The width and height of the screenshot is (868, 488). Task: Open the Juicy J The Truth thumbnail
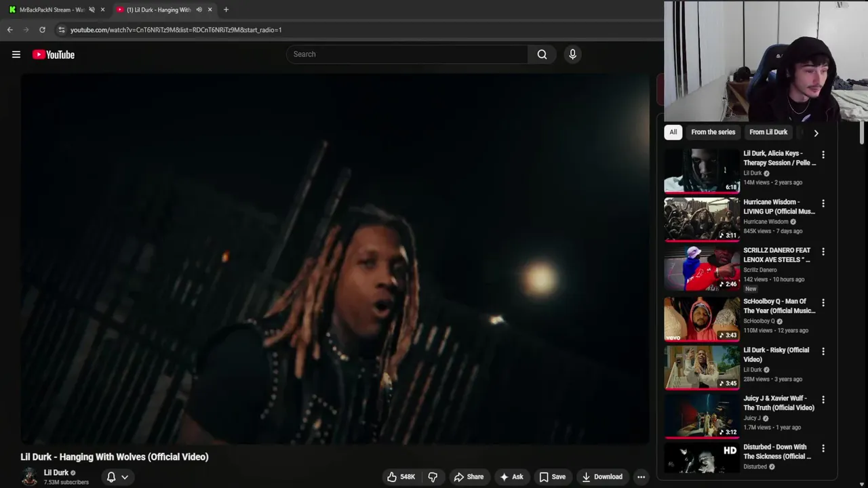coord(702,416)
